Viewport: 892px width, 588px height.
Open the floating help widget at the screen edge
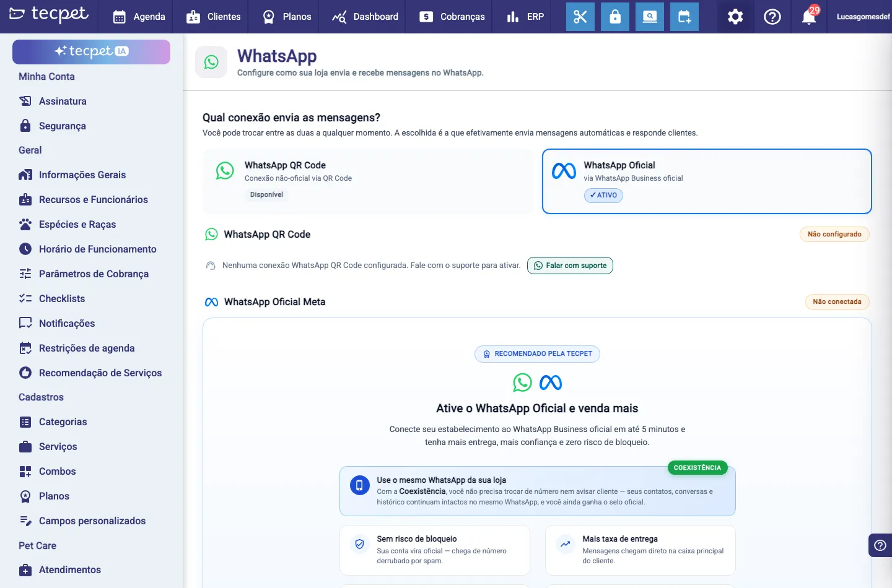(x=880, y=545)
